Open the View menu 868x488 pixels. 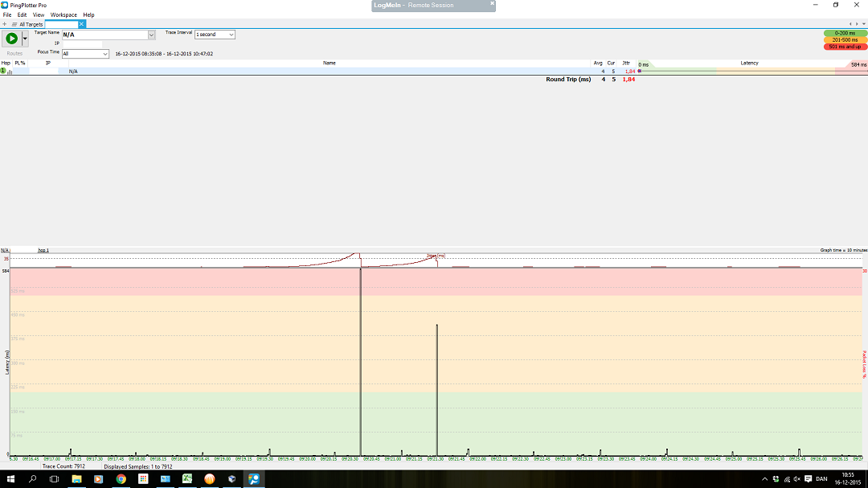[x=39, y=14]
